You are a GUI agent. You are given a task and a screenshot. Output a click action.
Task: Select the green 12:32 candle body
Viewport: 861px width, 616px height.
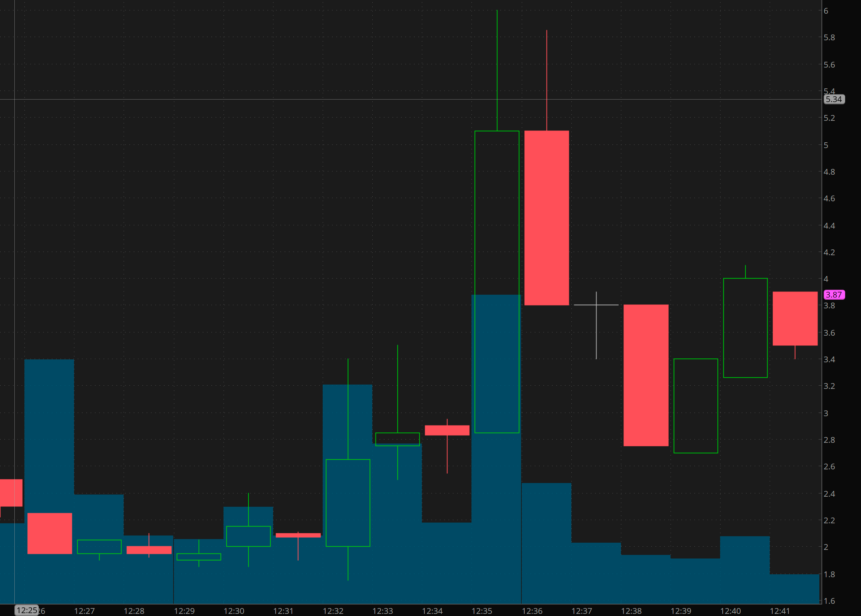(348, 502)
